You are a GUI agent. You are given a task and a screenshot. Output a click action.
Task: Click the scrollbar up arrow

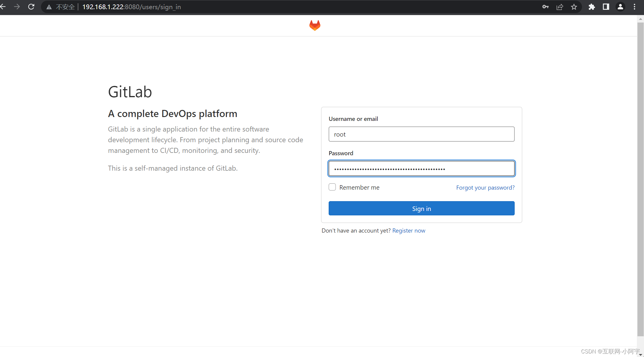[640, 19]
